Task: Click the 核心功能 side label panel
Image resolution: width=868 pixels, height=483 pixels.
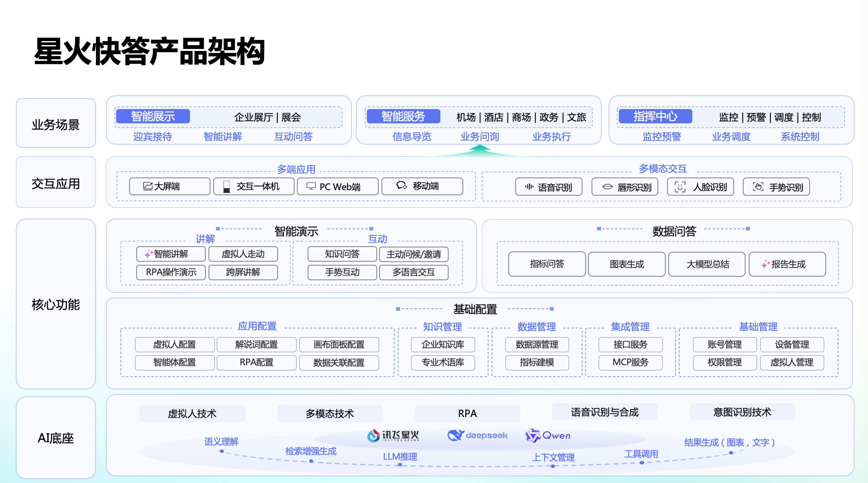Action: pyautogui.click(x=56, y=304)
